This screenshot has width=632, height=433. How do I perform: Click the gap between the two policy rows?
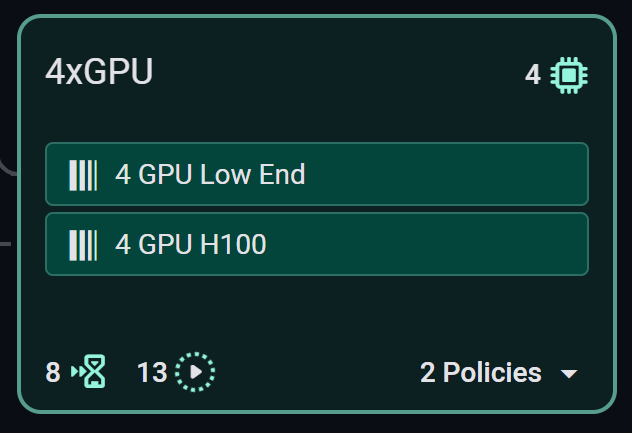click(316, 209)
